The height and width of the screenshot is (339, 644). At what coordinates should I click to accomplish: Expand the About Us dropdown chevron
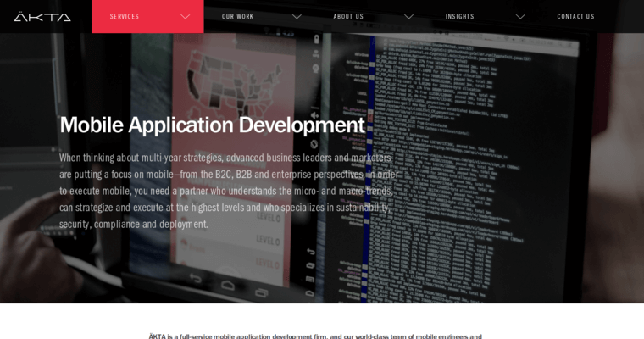pos(408,17)
